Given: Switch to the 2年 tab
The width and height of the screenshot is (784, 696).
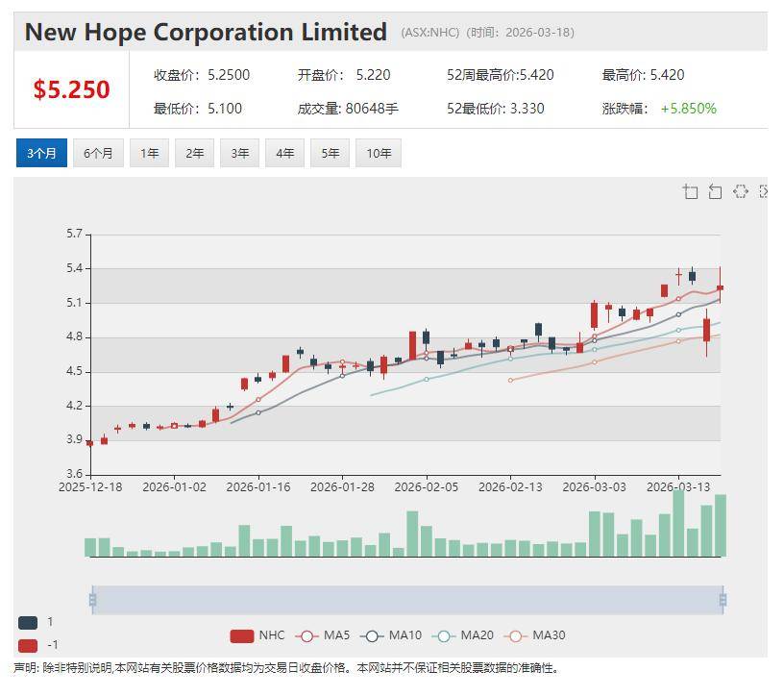Looking at the screenshot, I should [194, 153].
